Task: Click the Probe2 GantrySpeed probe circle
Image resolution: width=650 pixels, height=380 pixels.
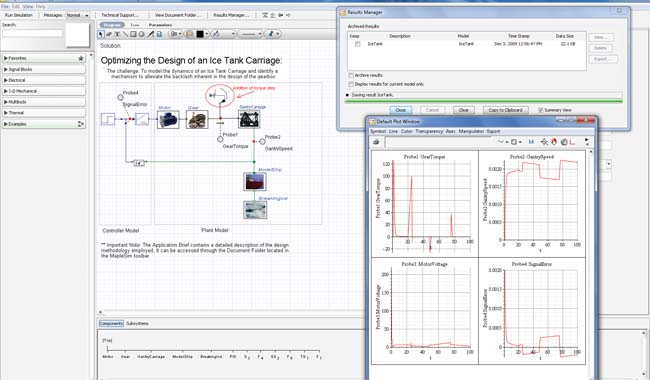Action: pyautogui.click(x=262, y=142)
